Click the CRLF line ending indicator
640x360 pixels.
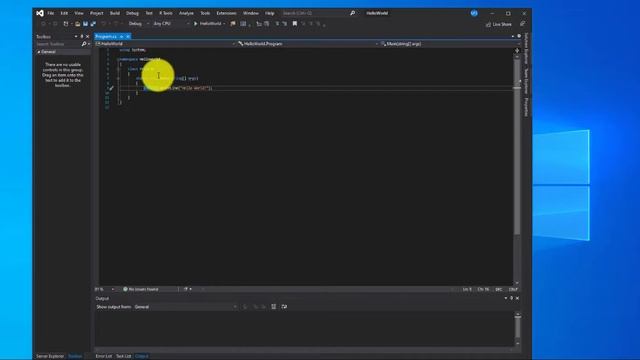[x=513, y=289]
